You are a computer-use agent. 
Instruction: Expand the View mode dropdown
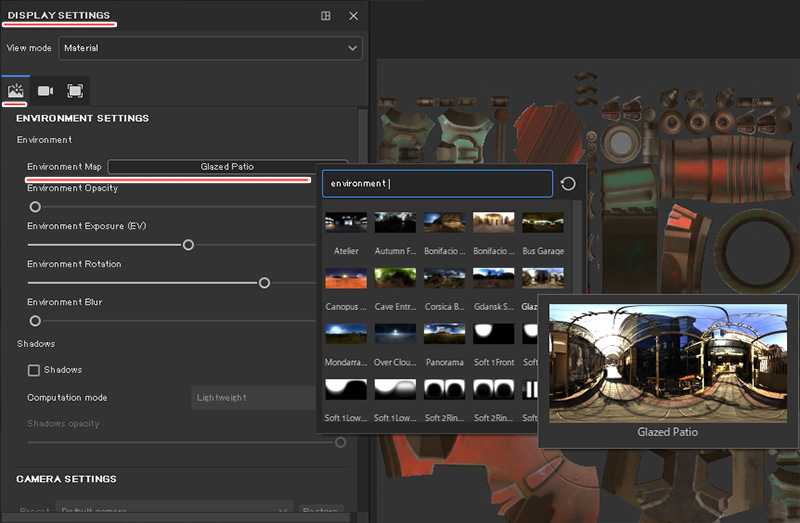pyautogui.click(x=210, y=48)
